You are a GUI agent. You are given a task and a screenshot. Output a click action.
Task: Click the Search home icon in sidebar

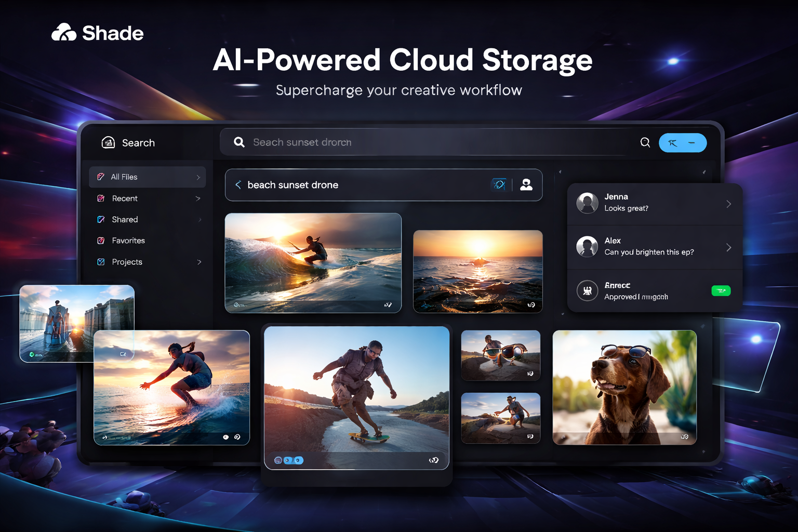pos(108,142)
